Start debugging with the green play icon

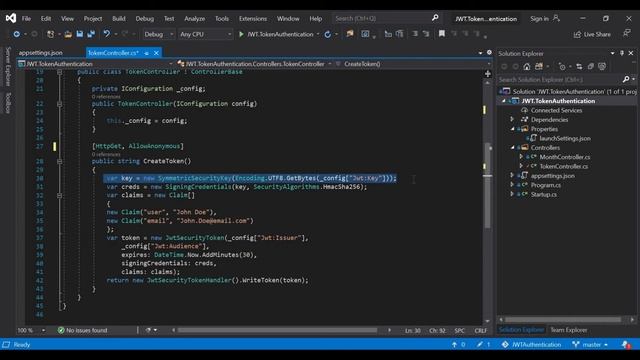point(241,34)
